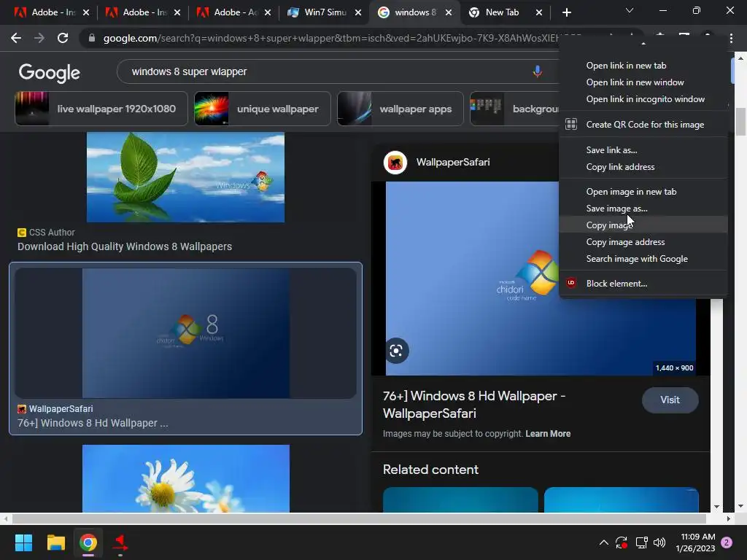
Task: Close the first Adobe tab
Action: coord(86,12)
